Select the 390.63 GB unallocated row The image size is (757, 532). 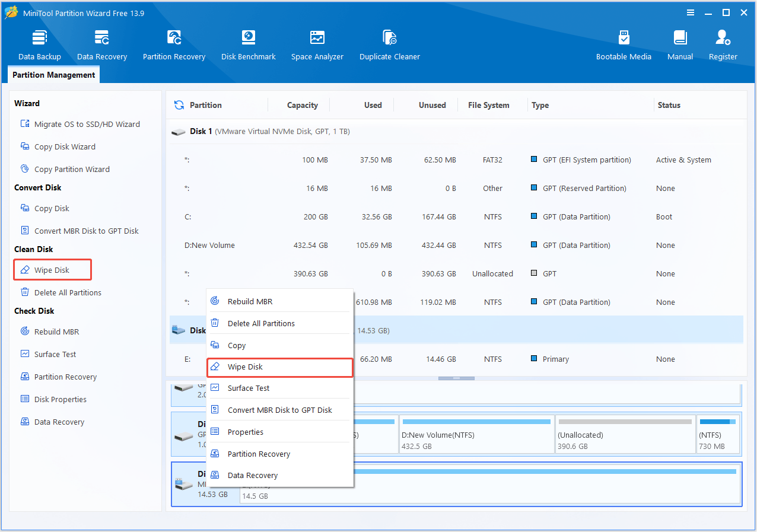[456, 273]
